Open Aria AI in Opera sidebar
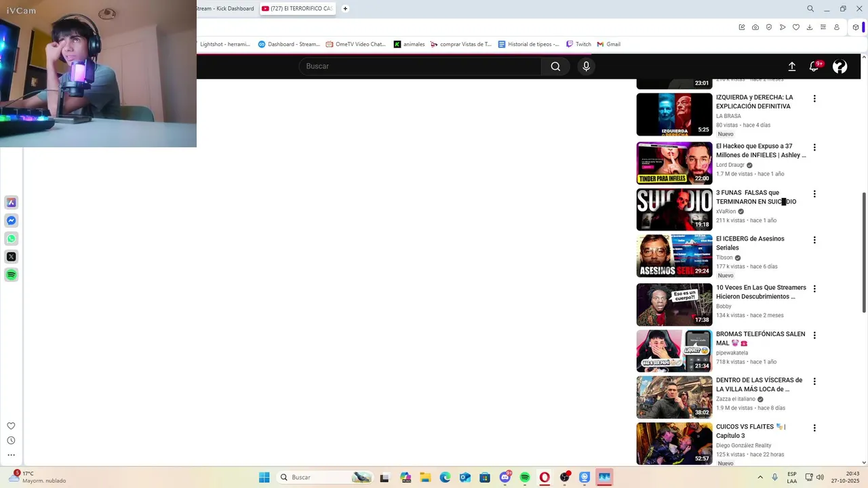The width and height of the screenshot is (868, 488). point(12,203)
